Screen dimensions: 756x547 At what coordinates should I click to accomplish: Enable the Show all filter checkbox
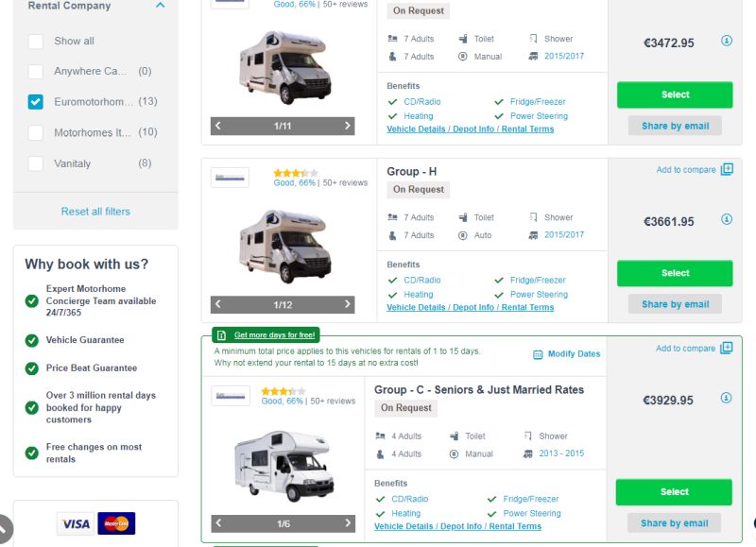(x=36, y=40)
